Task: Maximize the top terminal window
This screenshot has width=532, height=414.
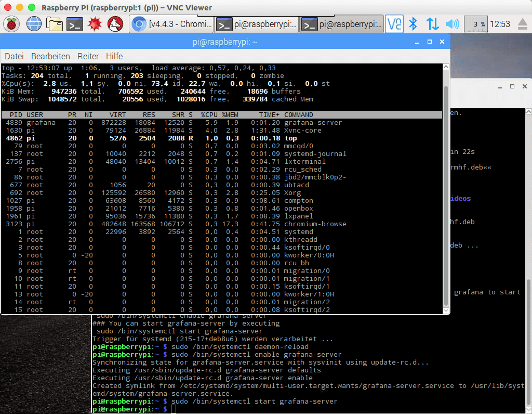Action: 430,42
